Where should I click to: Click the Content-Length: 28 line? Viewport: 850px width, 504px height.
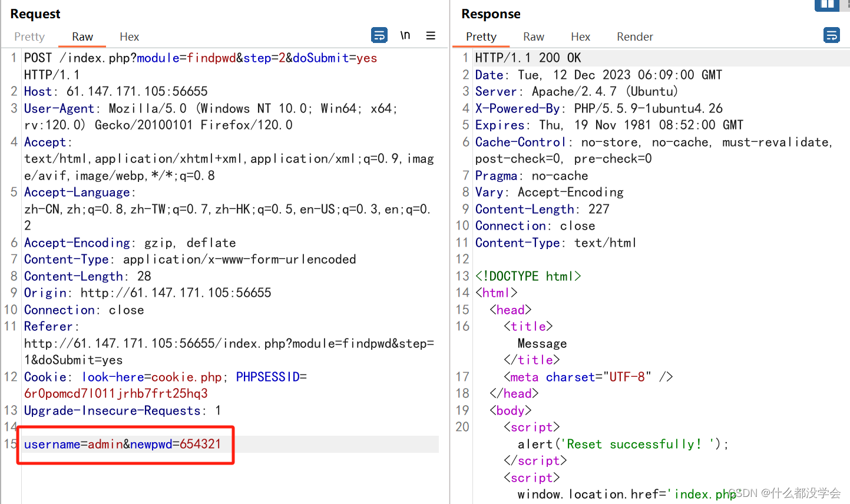pyautogui.click(x=87, y=276)
